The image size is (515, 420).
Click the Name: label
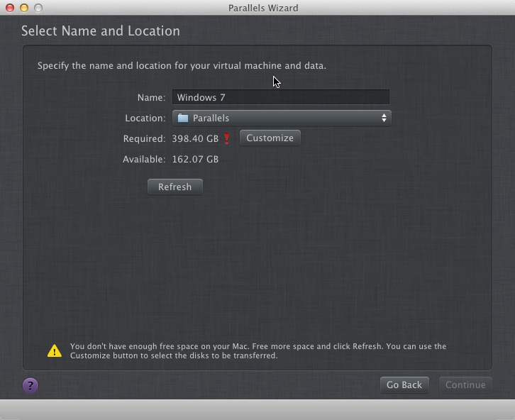tap(151, 97)
